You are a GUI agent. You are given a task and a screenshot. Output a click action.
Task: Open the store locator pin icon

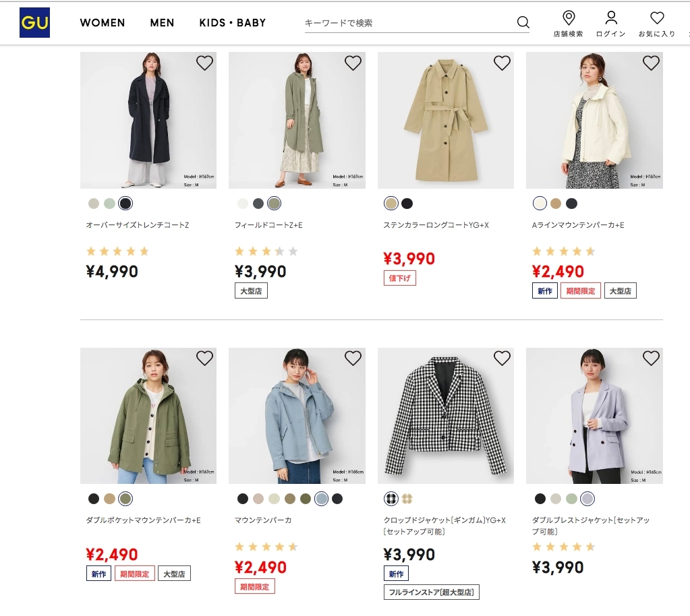tap(568, 18)
